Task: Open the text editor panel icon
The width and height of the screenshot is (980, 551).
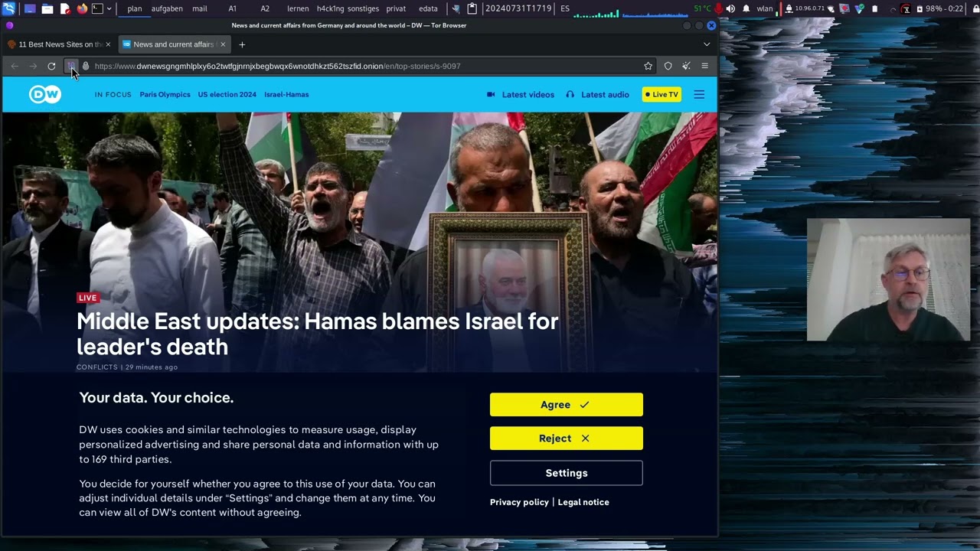Action: (65, 8)
